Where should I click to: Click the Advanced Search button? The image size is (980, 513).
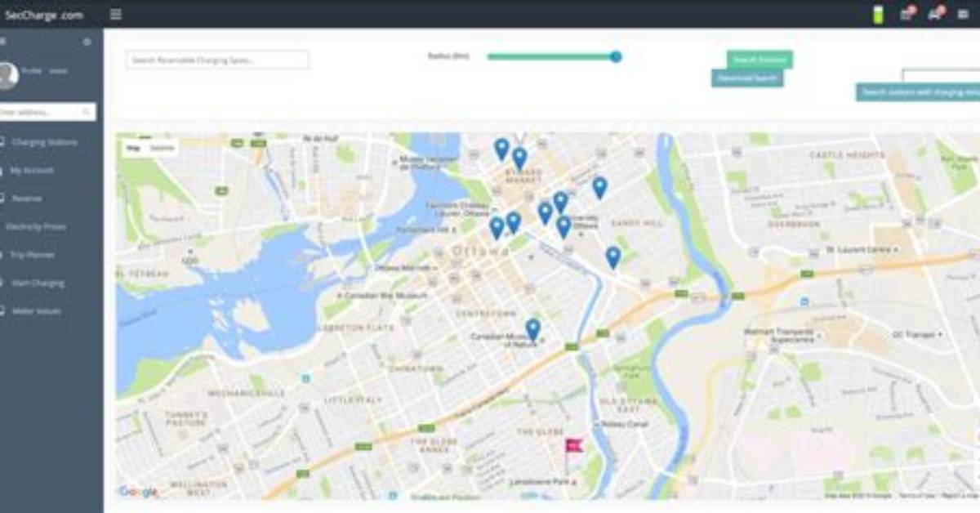747,78
